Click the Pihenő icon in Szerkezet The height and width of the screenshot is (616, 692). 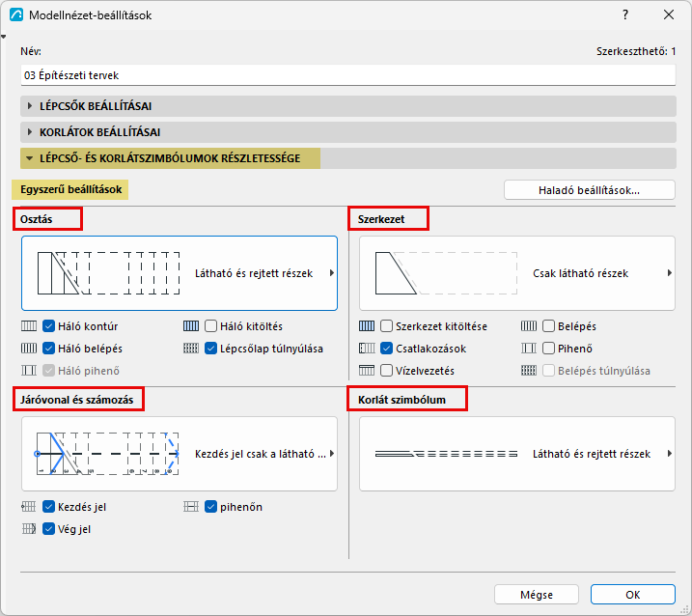click(x=528, y=348)
